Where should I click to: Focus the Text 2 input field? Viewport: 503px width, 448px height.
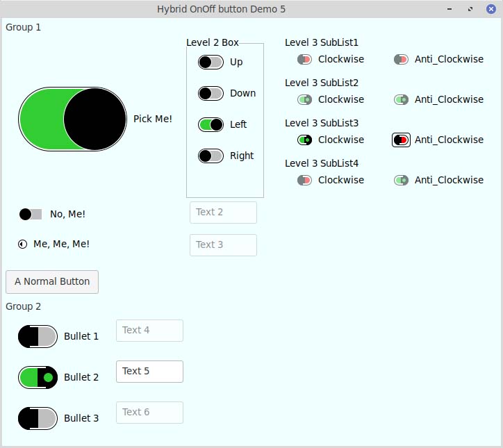(x=223, y=213)
